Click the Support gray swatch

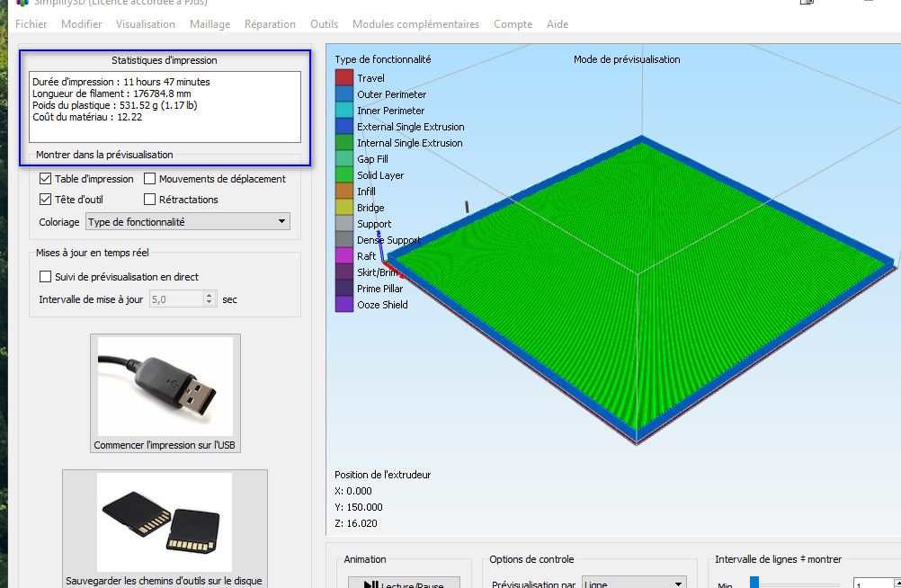click(x=344, y=223)
